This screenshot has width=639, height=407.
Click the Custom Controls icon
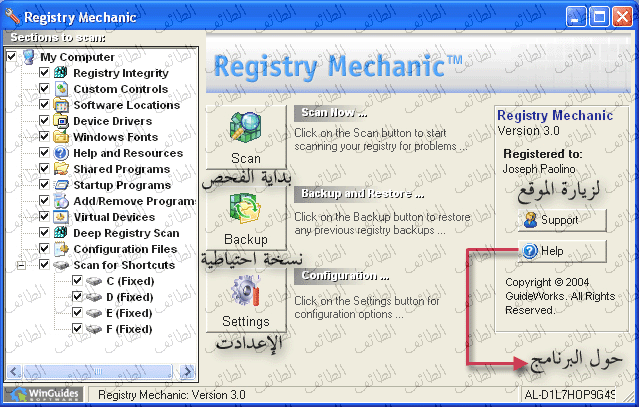(x=61, y=89)
